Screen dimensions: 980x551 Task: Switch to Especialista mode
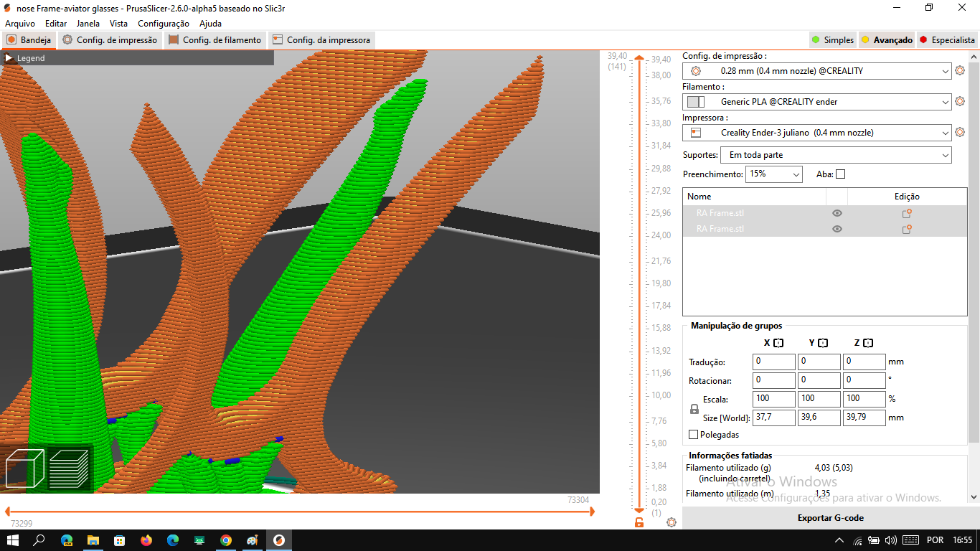[x=947, y=40]
